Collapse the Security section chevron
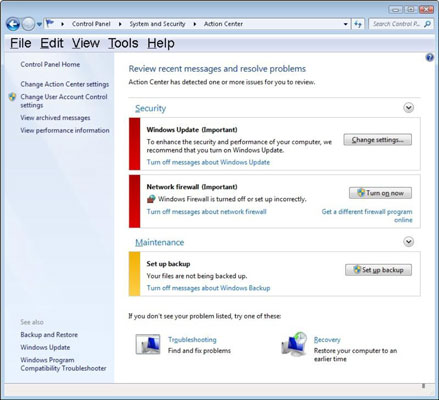Viewport: 439px width, 400px height. tap(409, 108)
